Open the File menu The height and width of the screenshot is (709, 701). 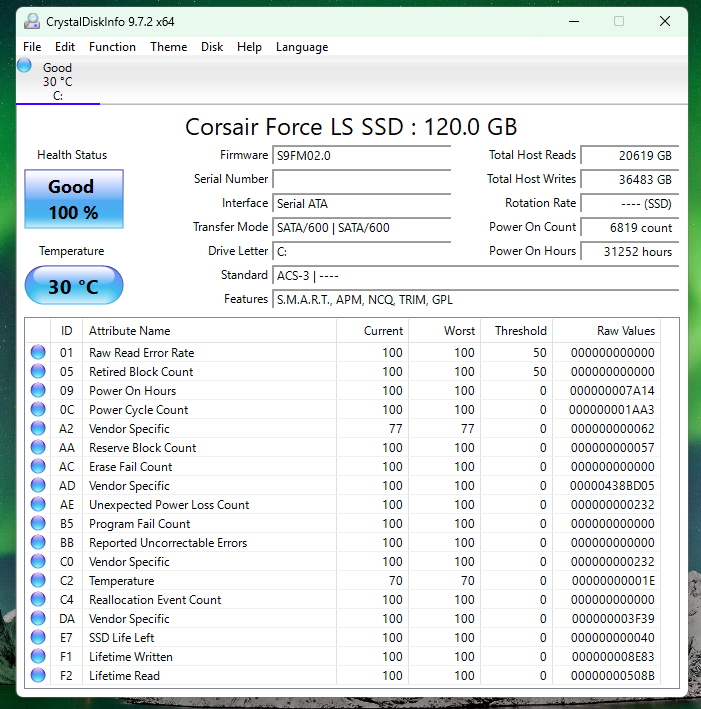[x=32, y=47]
